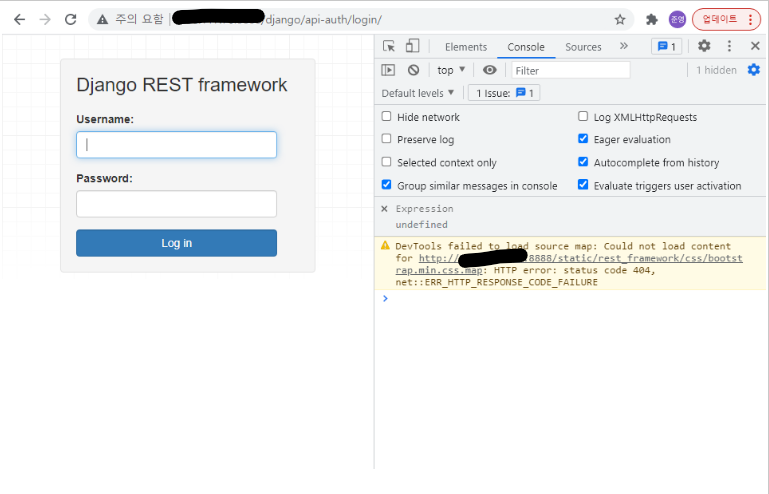
Task: Click the undefined expression result
Action: (x=422, y=225)
